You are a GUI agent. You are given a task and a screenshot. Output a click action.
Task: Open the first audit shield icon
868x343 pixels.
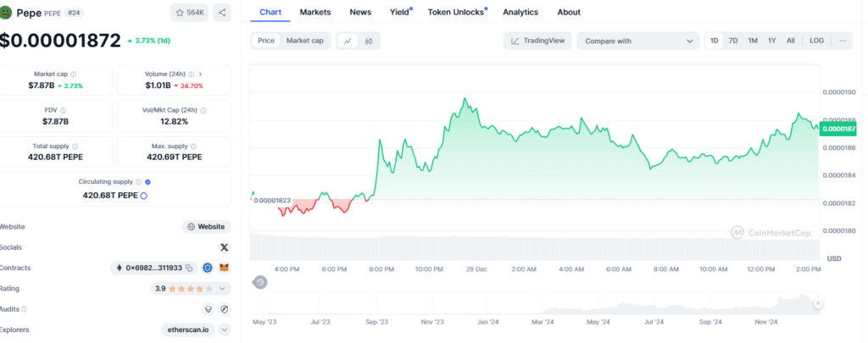pos(208,309)
